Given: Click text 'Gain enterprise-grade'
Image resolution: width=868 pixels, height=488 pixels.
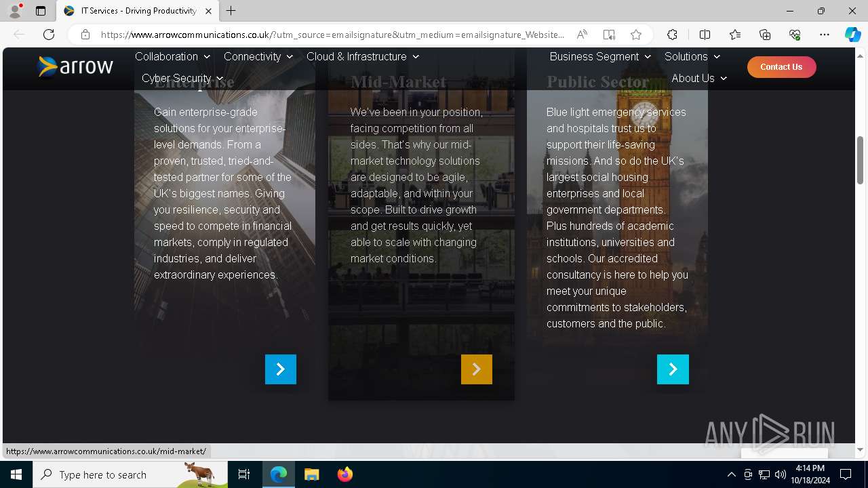Looking at the screenshot, I should pyautogui.click(x=205, y=112).
